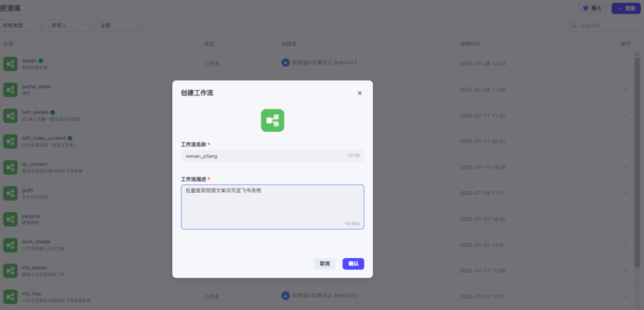Click the xhs_wenan resource name
This screenshot has height=310, width=644.
click(x=34, y=268)
